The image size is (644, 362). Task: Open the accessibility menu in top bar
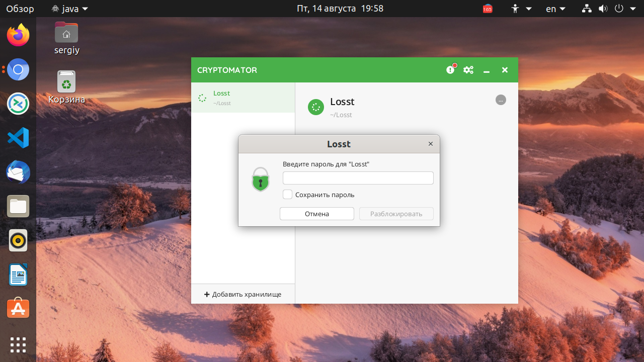coord(521,9)
